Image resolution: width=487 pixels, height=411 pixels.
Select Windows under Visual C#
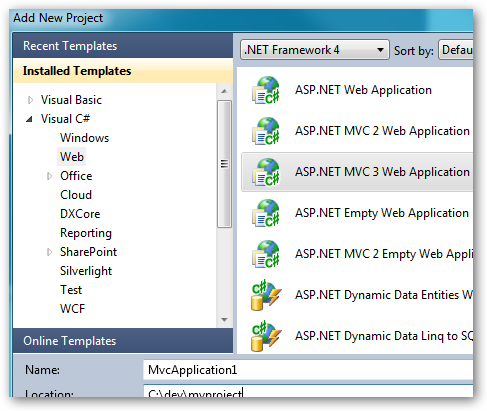85,138
